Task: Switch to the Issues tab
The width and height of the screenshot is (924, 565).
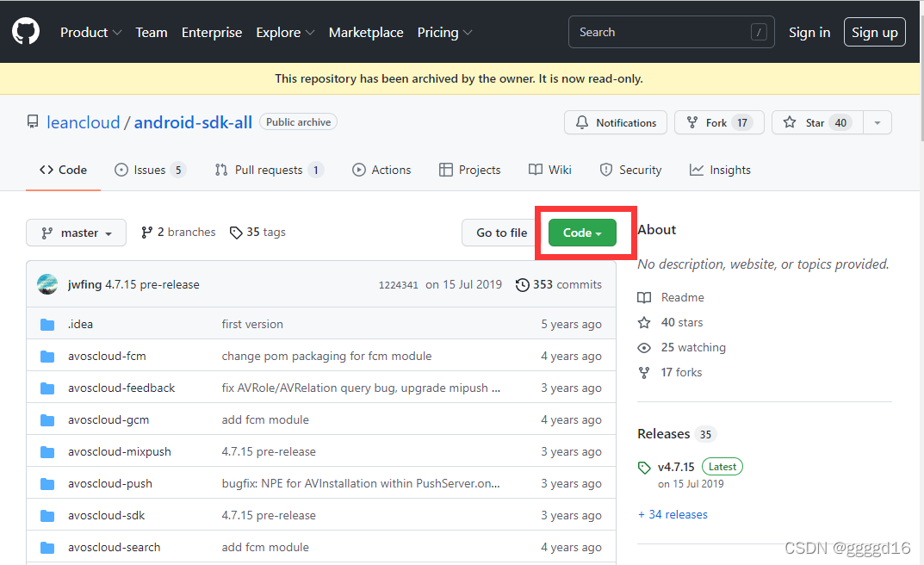Action: pos(150,170)
